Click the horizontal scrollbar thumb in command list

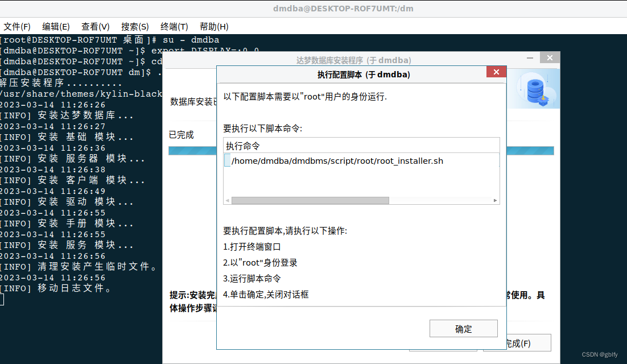(310, 200)
